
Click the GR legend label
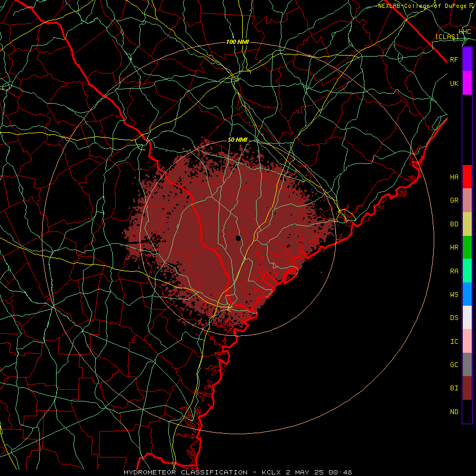click(x=454, y=200)
